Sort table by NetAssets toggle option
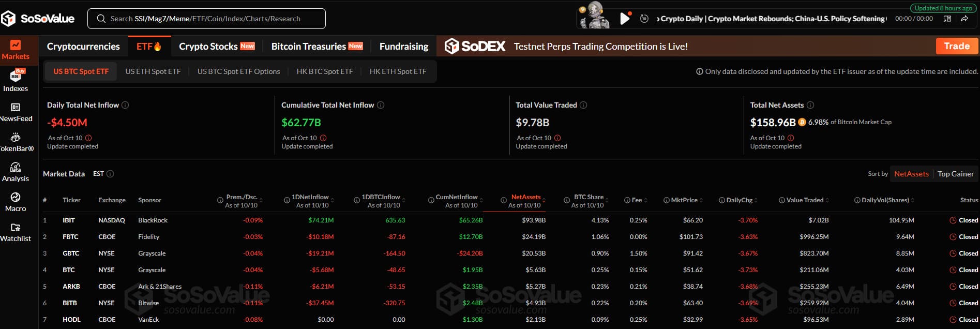The height and width of the screenshot is (329, 980). [911, 174]
